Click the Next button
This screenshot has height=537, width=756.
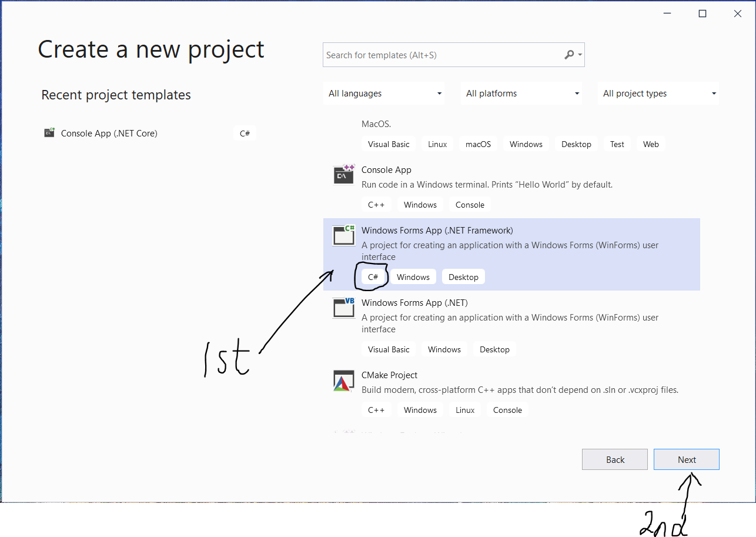point(687,460)
